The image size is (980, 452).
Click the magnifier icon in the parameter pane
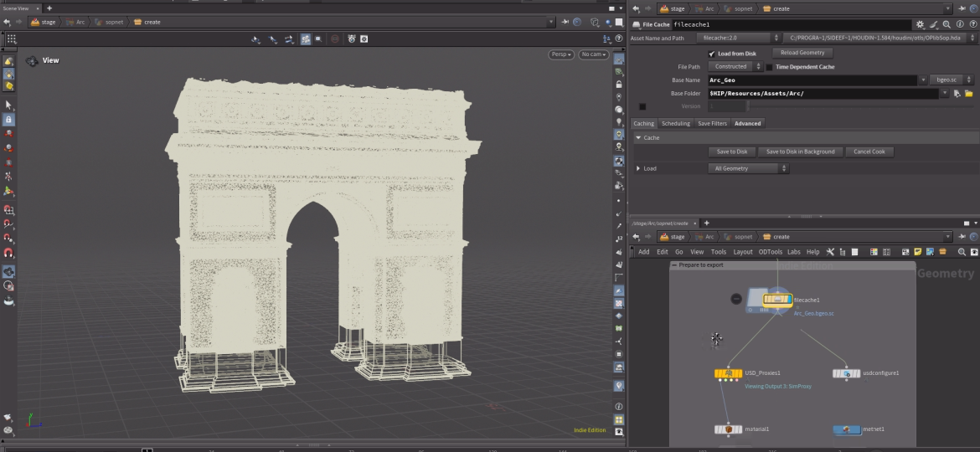(946, 25)
